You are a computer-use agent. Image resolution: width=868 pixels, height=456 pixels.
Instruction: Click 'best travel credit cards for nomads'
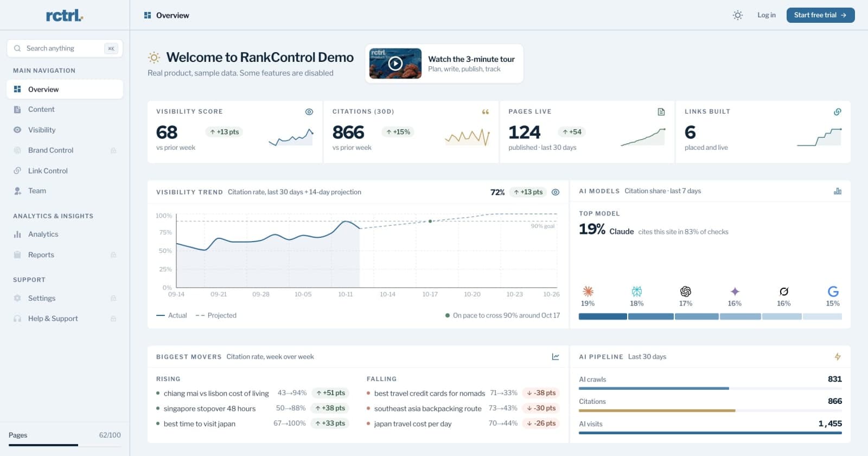pyautogui.click(x=430, y=394)
